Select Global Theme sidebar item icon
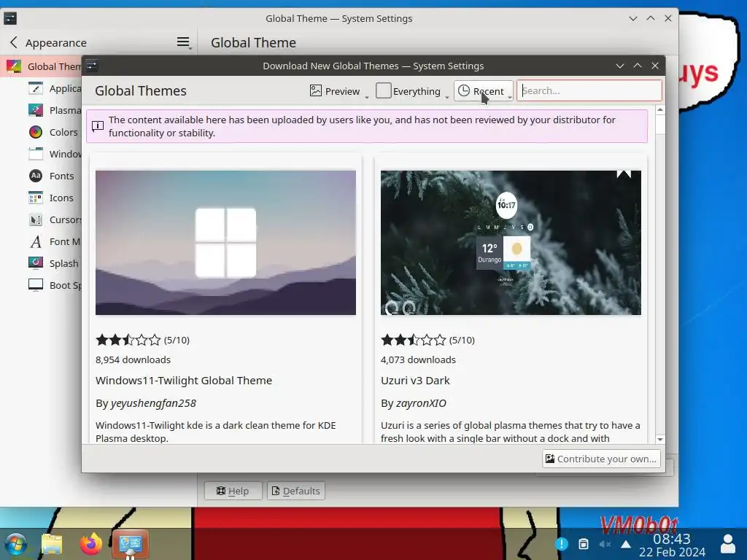The width and height of the screenshot is (747, 560). (x=14, y=66)
